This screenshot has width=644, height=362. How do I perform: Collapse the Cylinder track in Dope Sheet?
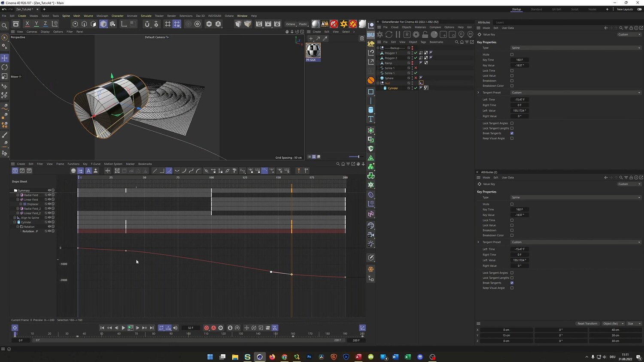click(15, 222)
